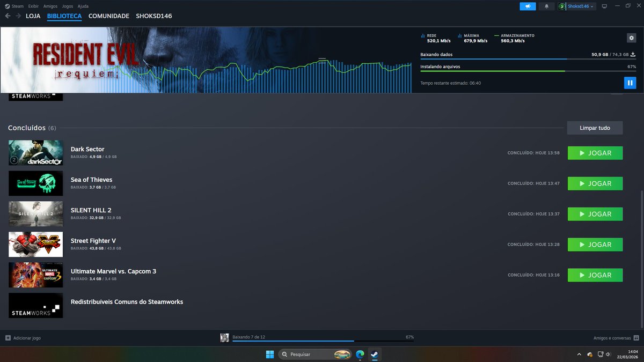Play Street Fighter V with JOGAR
This screenshot has height=362, width=644.
click(595, 245)
